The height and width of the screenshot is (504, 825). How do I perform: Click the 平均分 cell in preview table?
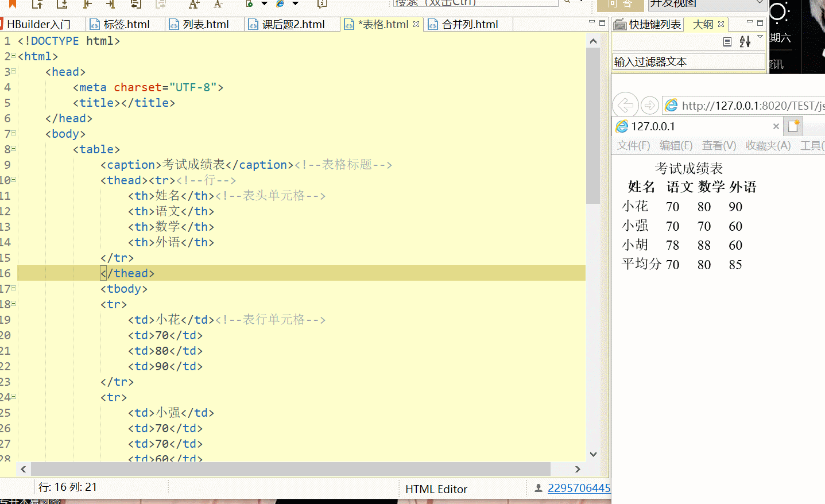point(642,264)
